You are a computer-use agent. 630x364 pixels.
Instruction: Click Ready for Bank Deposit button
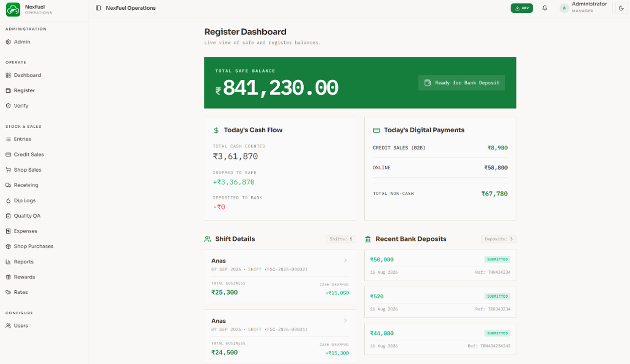[461, 83]
